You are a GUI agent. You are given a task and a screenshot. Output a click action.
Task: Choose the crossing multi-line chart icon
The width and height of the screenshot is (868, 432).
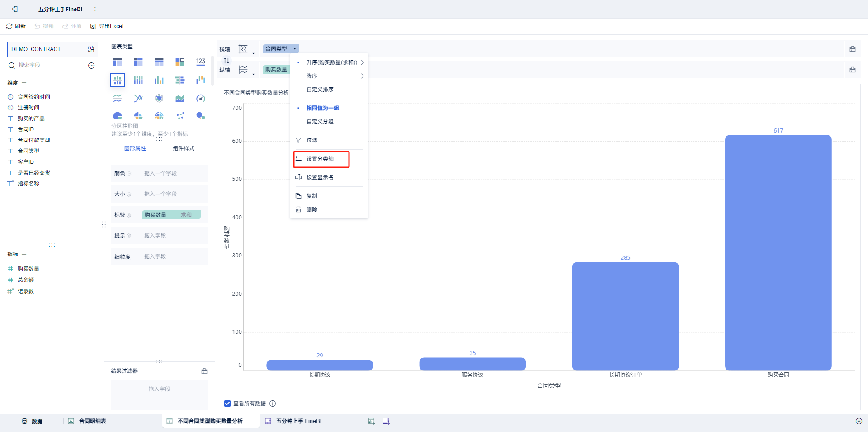point(138,98)
